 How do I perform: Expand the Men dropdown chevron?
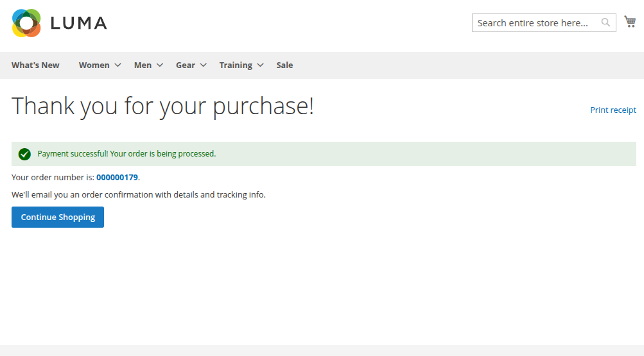[160, 65]
